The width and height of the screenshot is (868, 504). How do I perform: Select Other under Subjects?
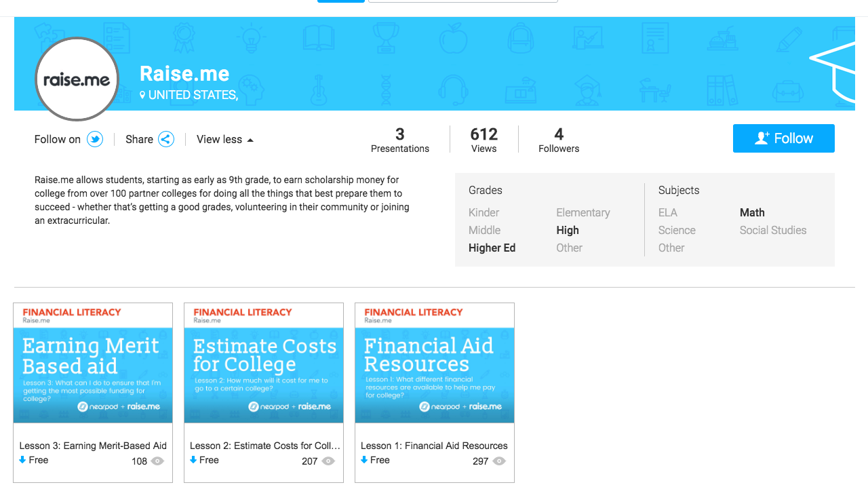tap(671, 248)
